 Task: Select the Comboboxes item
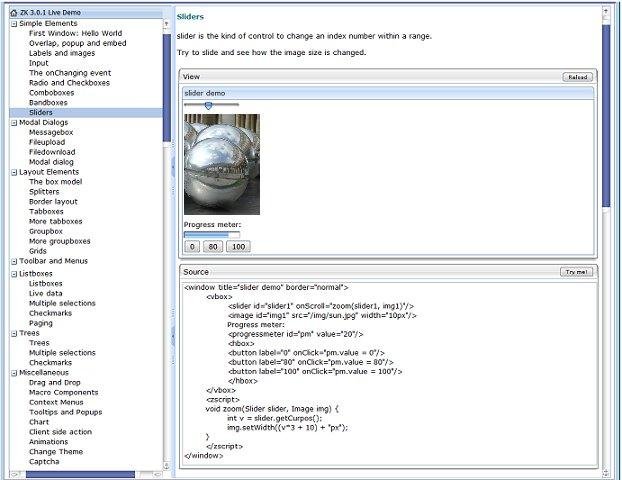pos(52,93)
